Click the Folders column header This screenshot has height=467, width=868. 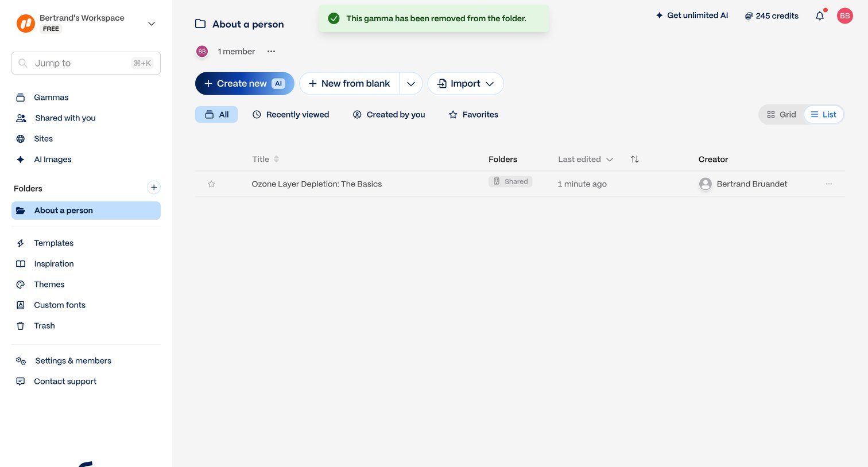click(503, 159)
